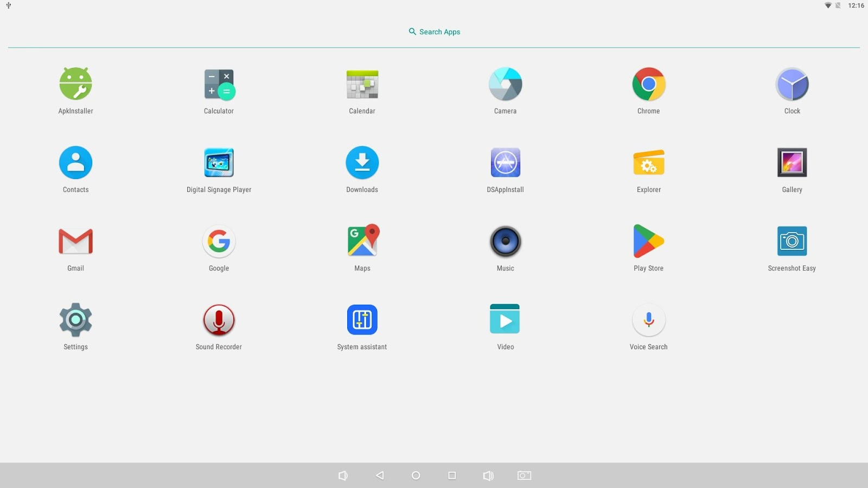
Task: Open the Gallery app
Action: (792, 163)
